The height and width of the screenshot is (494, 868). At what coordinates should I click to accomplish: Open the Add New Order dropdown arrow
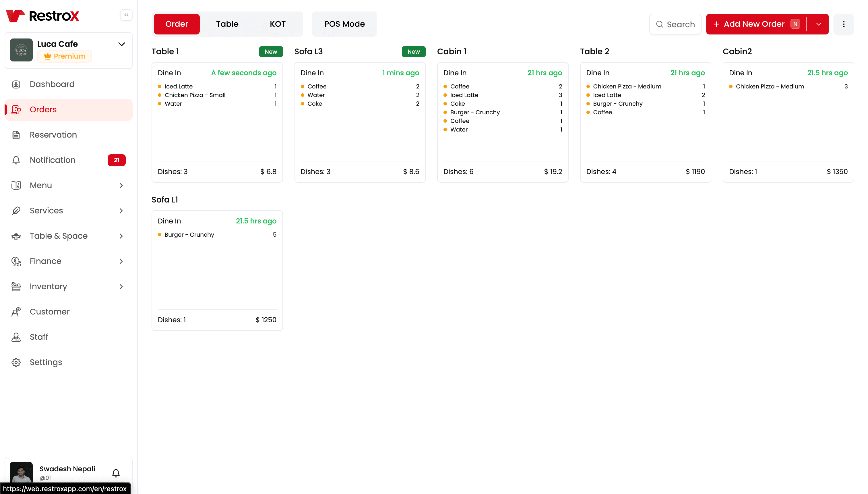(x=819, y=24)
